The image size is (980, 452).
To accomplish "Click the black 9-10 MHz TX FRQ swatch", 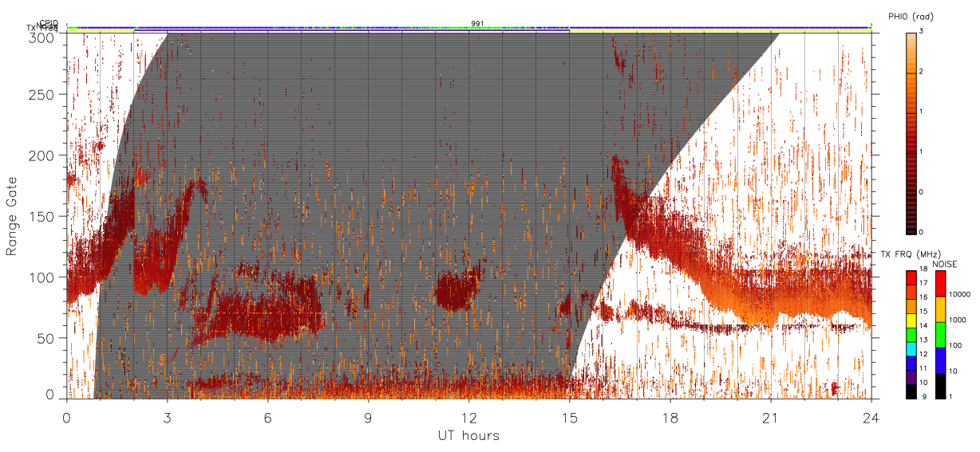I will coord(911,391).
